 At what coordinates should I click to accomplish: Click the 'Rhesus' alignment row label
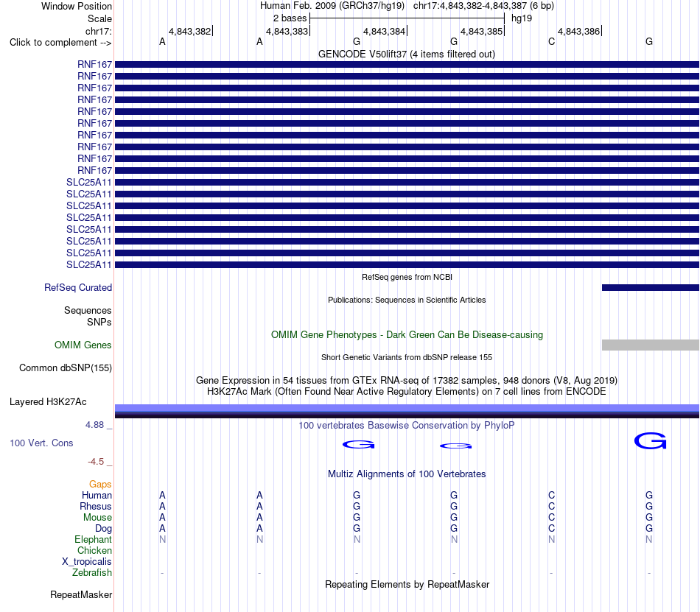[x=96, y=506]
